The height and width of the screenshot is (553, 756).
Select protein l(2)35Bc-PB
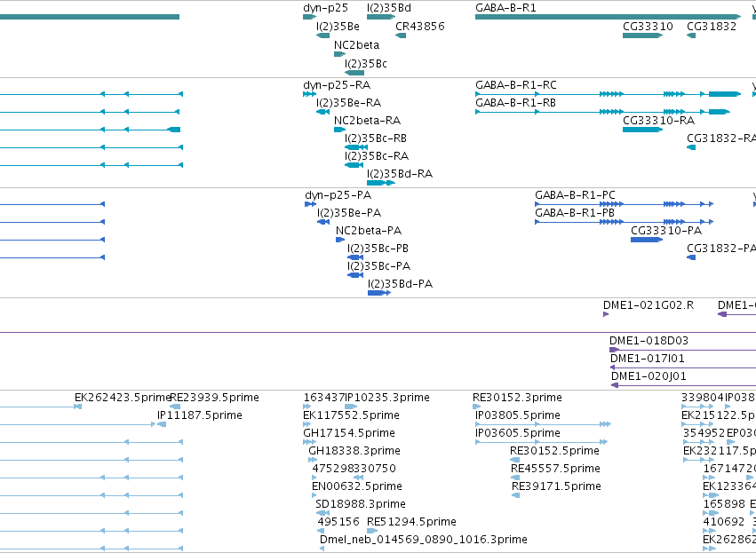pos(378,249)
